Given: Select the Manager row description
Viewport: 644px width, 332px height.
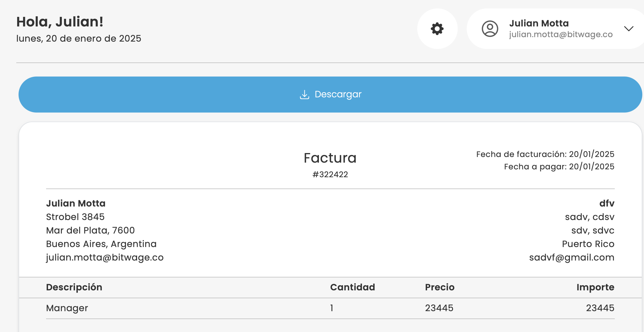Looking at the screenshot, I should pyautogui.click(x=67, y=308).
